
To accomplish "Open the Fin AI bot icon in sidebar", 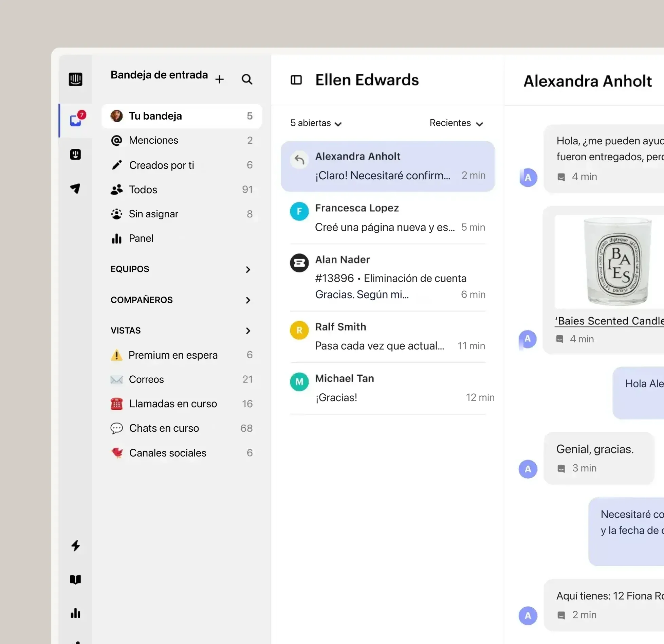I will click(x=75, y=155).
